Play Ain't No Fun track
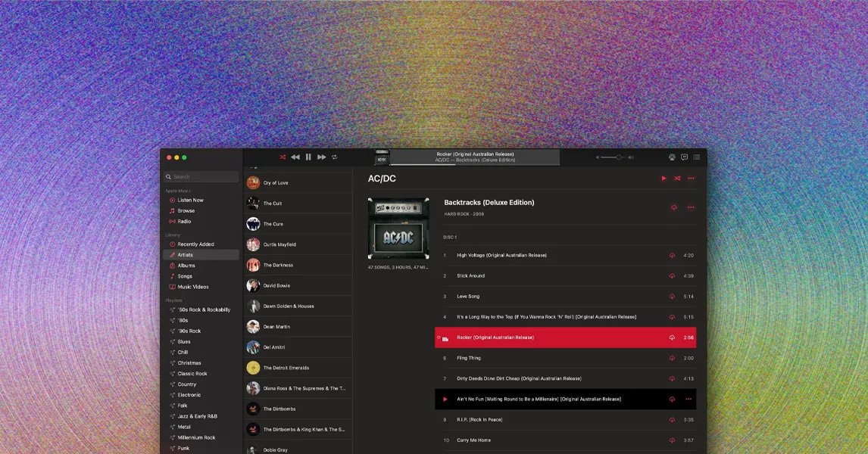 click(445, 400)
